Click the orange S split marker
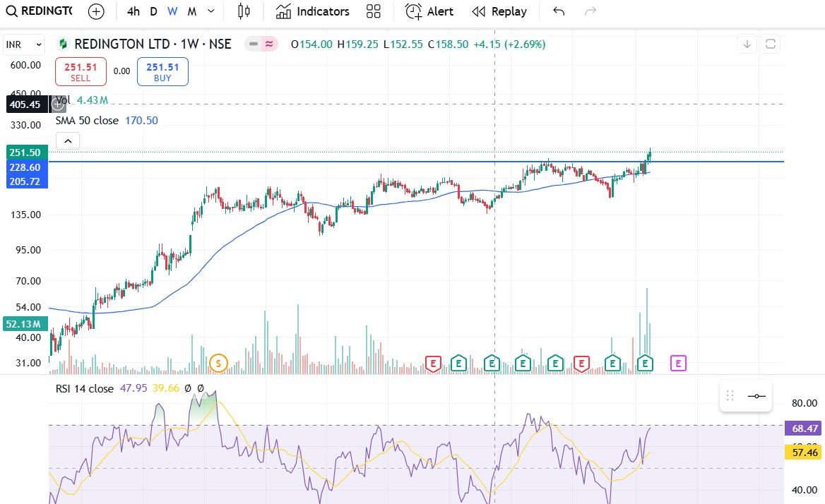 pyautogui.click(x=218, y=363)
